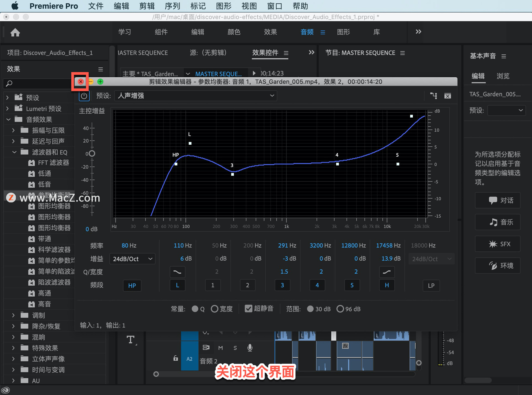This screenshot has width=532, height=395.
Task: Collapse the 音频效果 folder
Action: tap(8, 119)
